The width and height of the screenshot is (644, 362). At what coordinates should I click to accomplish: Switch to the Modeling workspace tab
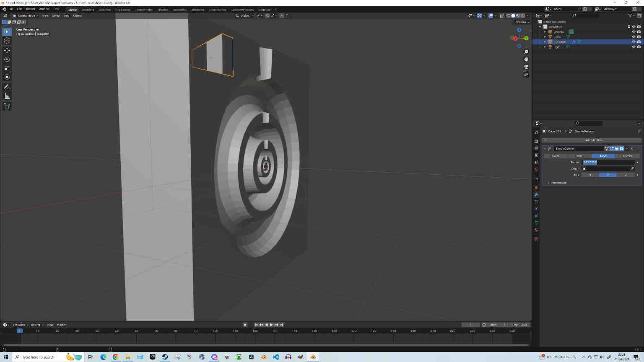[x=88, y=10]
